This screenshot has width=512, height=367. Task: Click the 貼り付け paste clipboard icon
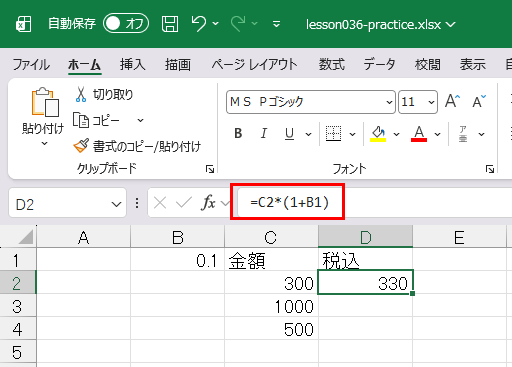point(45,102)
